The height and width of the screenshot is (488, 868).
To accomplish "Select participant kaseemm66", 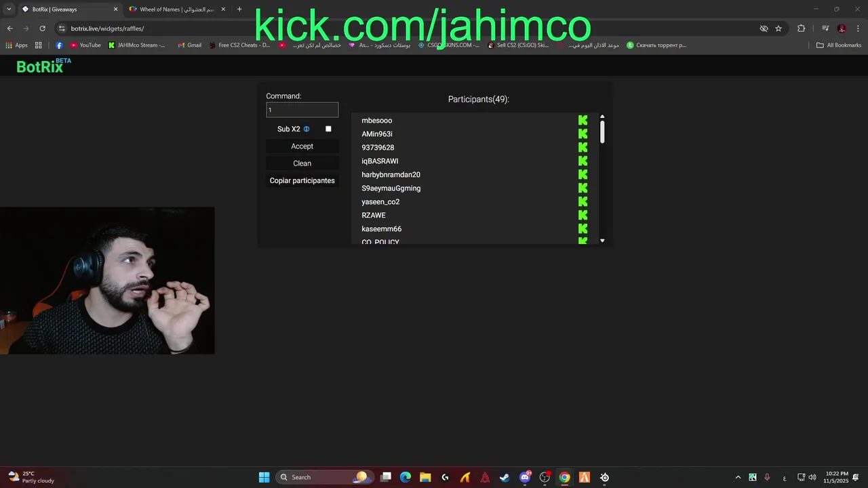I will pyautogui.click(x=381, y=229).
